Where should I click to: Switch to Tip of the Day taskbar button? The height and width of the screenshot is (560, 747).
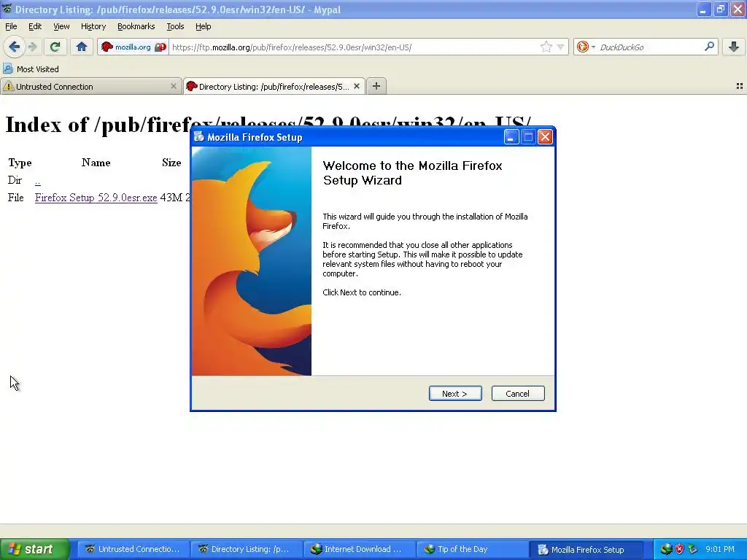click(472, 549)
